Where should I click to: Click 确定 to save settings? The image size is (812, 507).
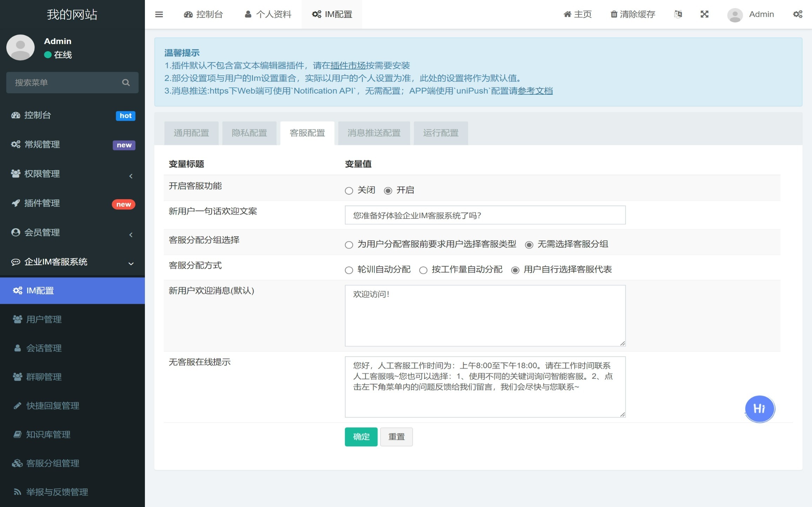point(361,436)
